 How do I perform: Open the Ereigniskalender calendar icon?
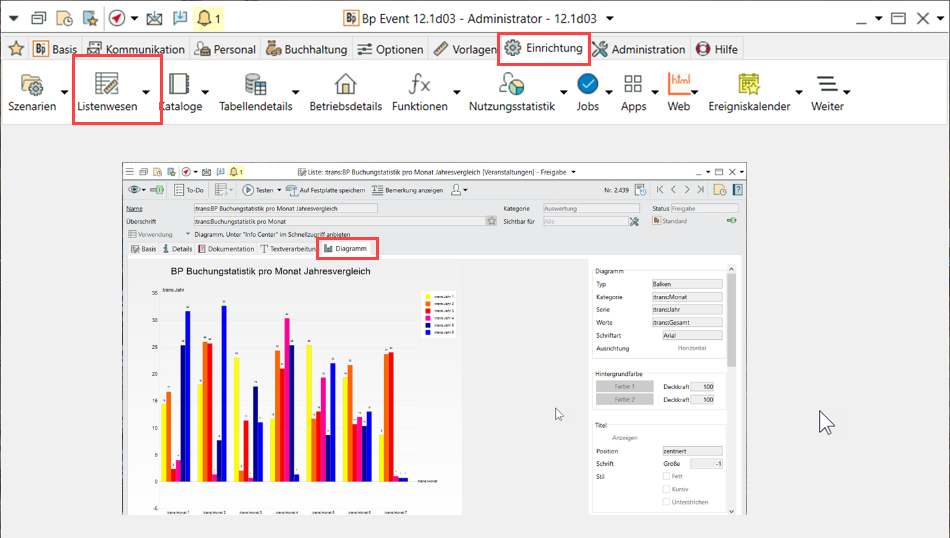(749, 85)
